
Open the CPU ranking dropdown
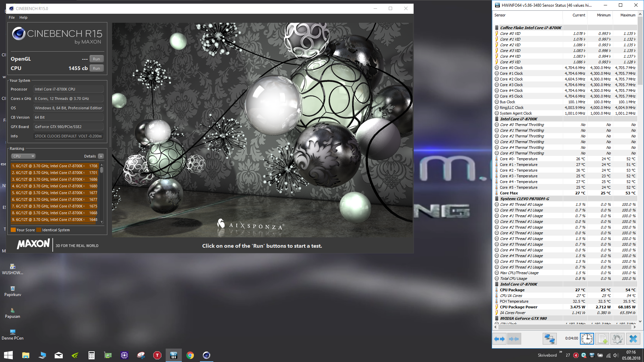(23, 156)
